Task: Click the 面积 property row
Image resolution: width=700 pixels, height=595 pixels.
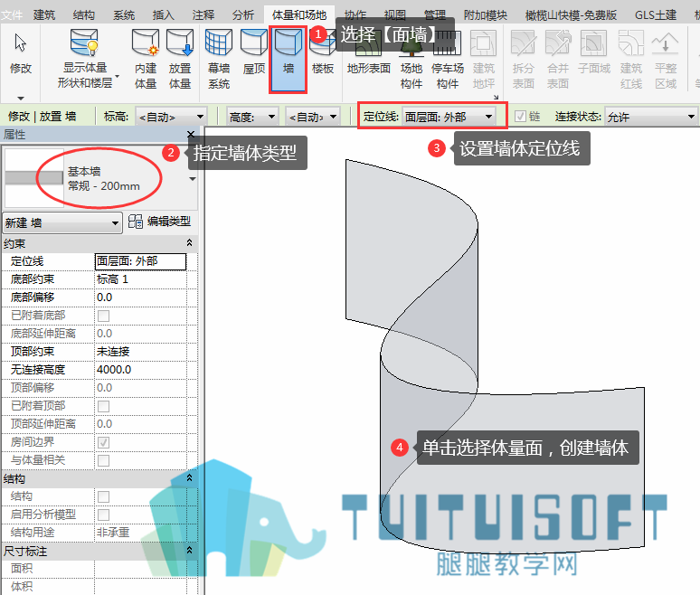Action: [99, 568]
